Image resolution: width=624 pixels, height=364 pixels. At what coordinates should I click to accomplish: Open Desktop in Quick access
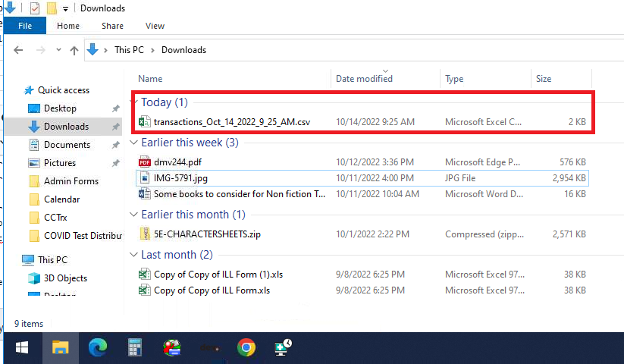coord(60,108)
